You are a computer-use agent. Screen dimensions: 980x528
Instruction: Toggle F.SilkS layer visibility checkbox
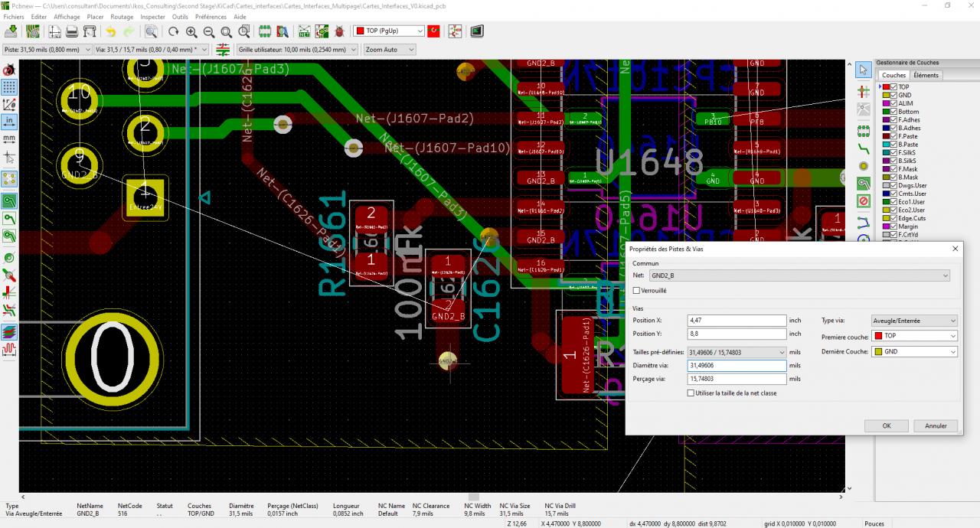(x=894, y=152)
